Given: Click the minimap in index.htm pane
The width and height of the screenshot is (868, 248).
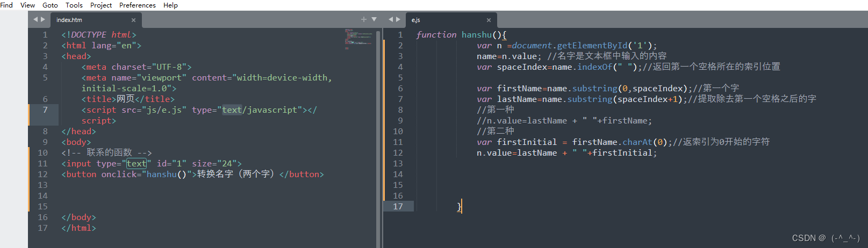Looking at the screenshot, I should pos(358,39).
